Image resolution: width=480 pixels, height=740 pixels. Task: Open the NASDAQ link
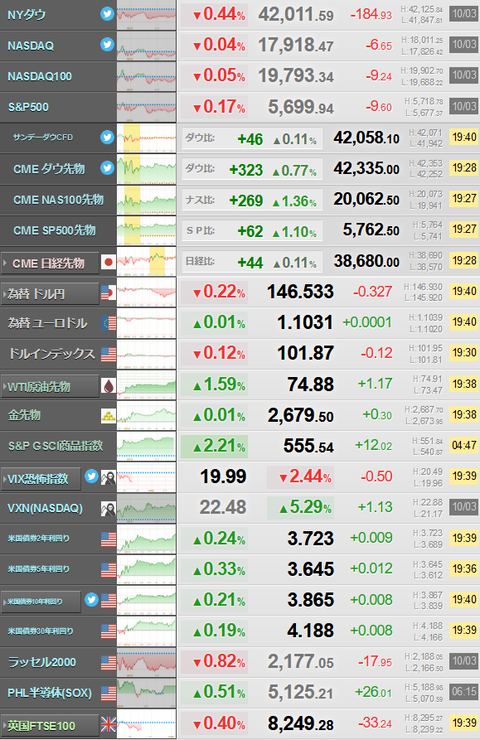click(31, 46)
